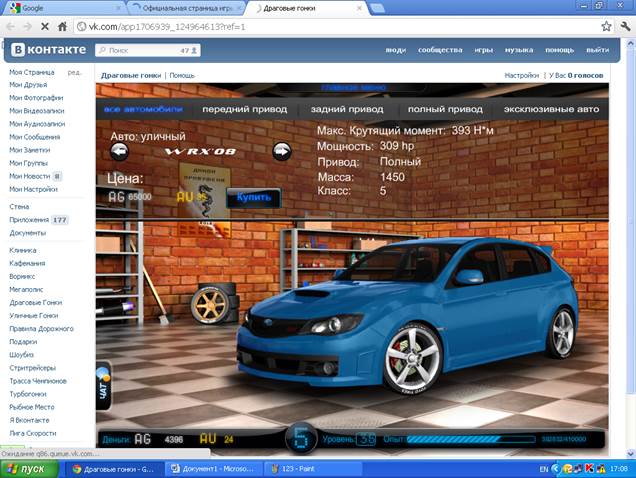Click the Windows пуск start button

[x=29, y=469]
